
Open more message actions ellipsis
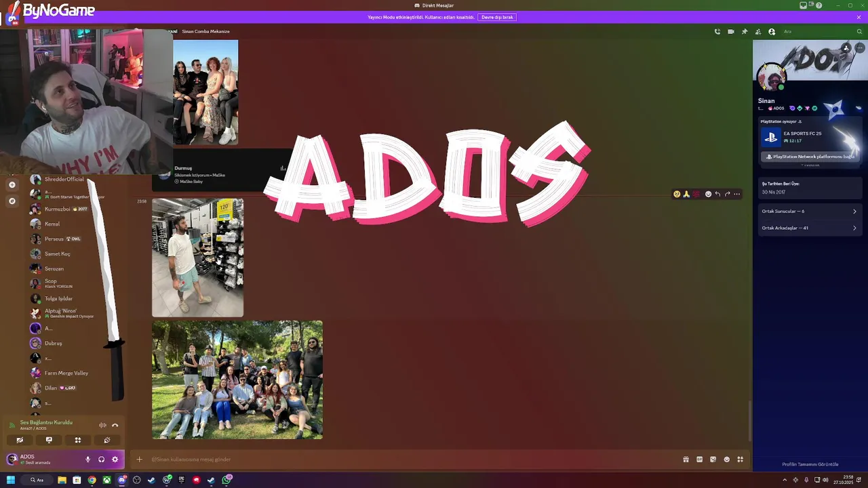(x=736, y=194)
